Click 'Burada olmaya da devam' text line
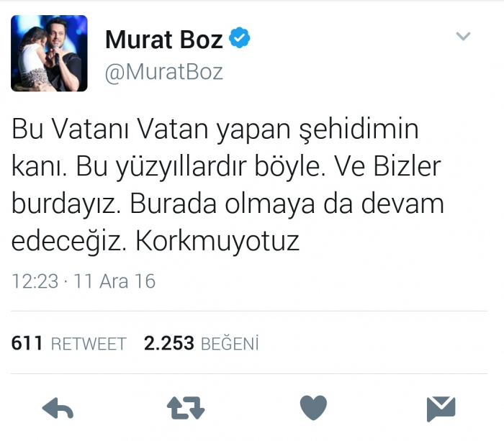 [x=287, y=204]
